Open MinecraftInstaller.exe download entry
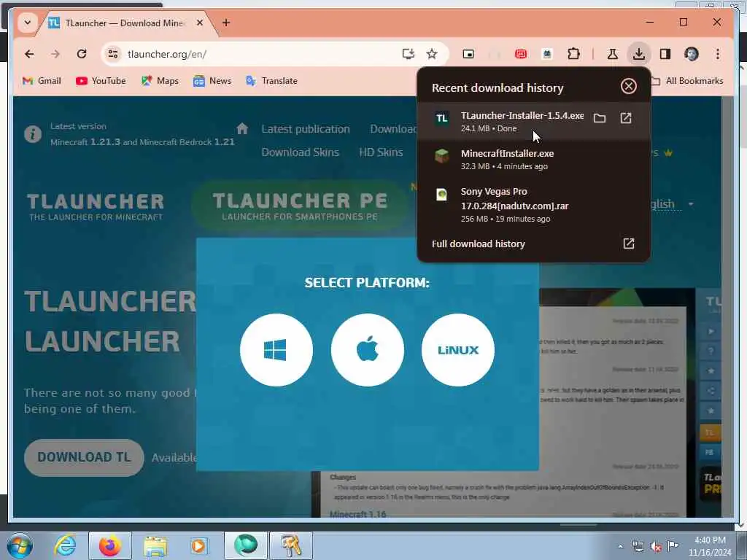Viewport: 747px width, 560px height. pos(533,160)
